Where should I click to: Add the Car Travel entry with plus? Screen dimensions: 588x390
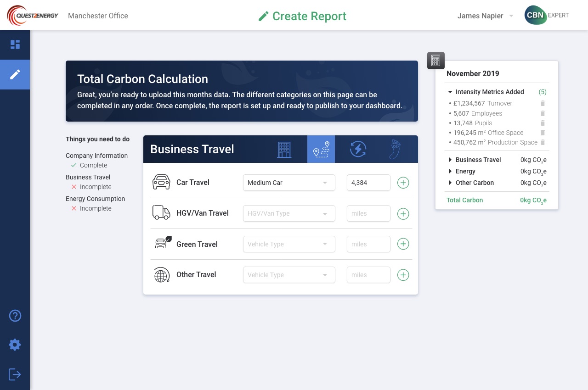[403, 183]
